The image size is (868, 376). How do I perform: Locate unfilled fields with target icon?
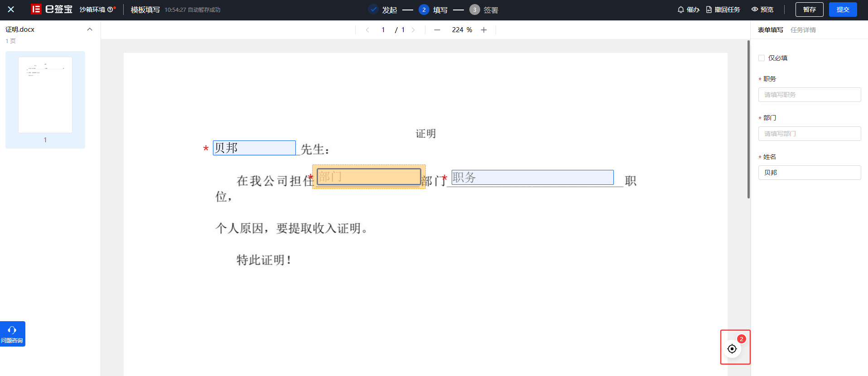[732, 349]
